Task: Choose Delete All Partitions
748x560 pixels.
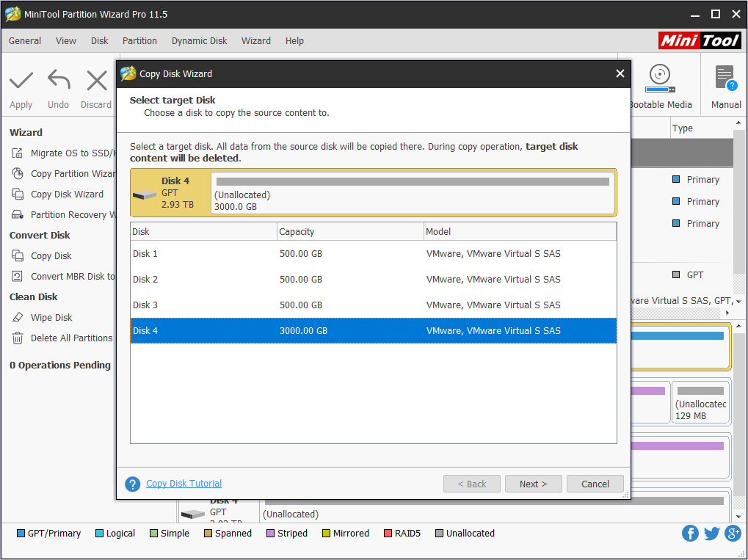Action: click(62, 338)
